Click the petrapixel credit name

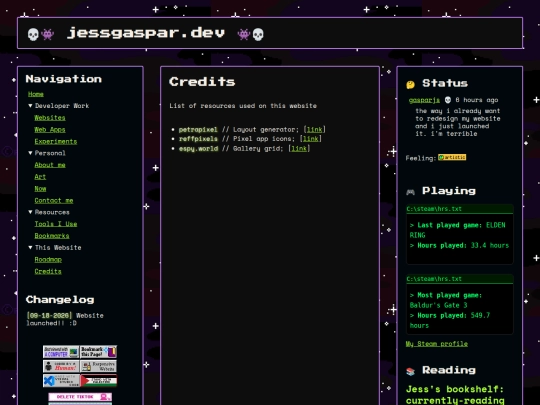coord(198,129)
